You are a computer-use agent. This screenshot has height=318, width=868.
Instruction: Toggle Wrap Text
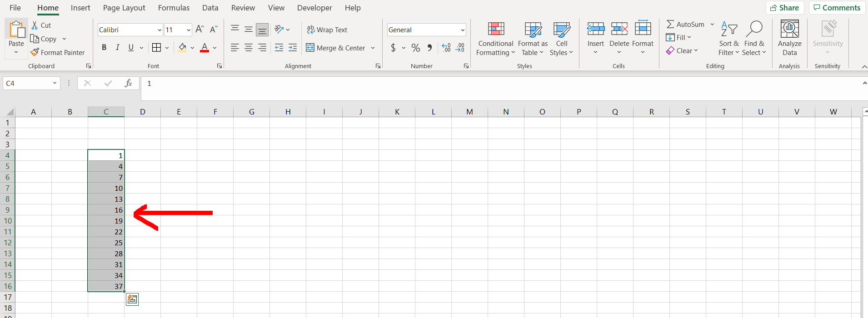(x=327, y=30)
